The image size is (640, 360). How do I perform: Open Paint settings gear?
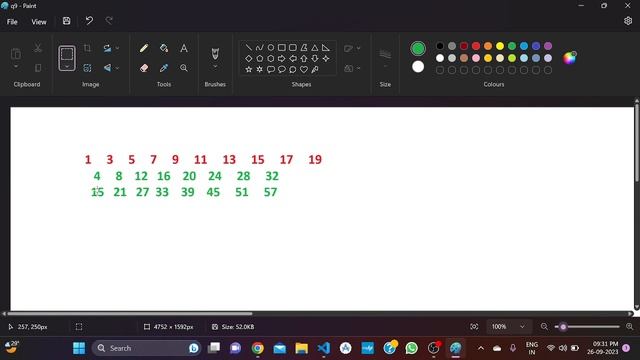coord(628,21)
